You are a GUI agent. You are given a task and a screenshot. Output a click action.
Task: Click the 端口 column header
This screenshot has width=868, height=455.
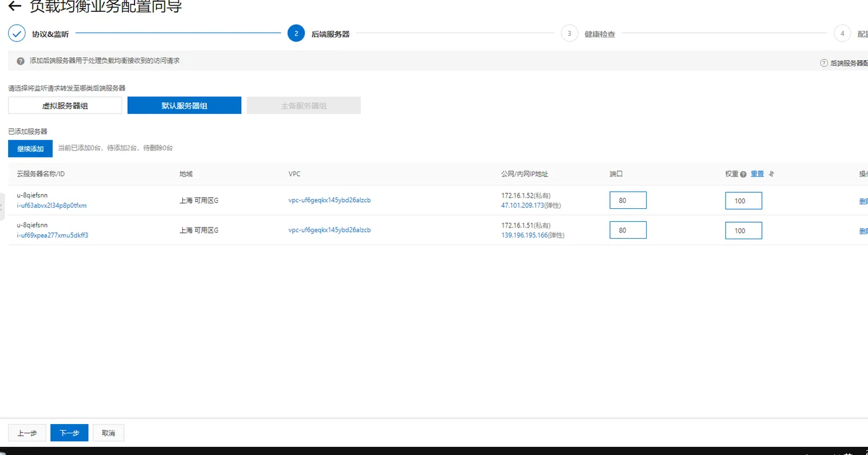616,174
